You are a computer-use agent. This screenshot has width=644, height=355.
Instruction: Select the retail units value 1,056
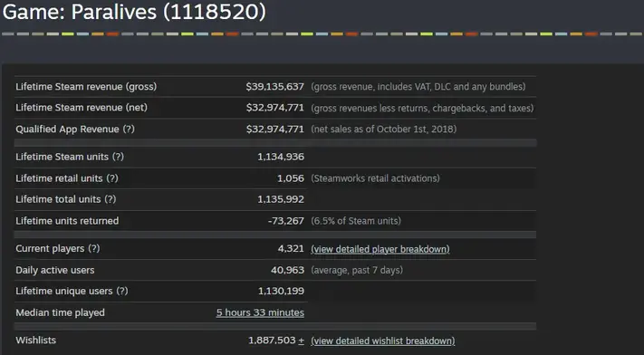click(291, 178)
